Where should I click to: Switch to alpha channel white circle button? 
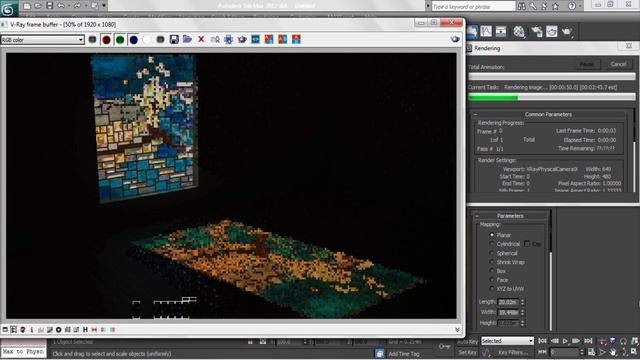click(147, 40)
